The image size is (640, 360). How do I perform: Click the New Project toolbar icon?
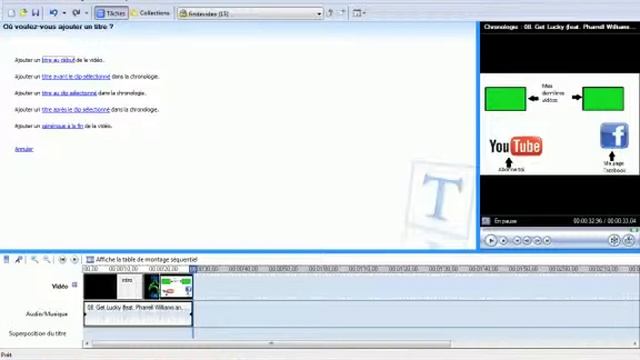point(11,13)
